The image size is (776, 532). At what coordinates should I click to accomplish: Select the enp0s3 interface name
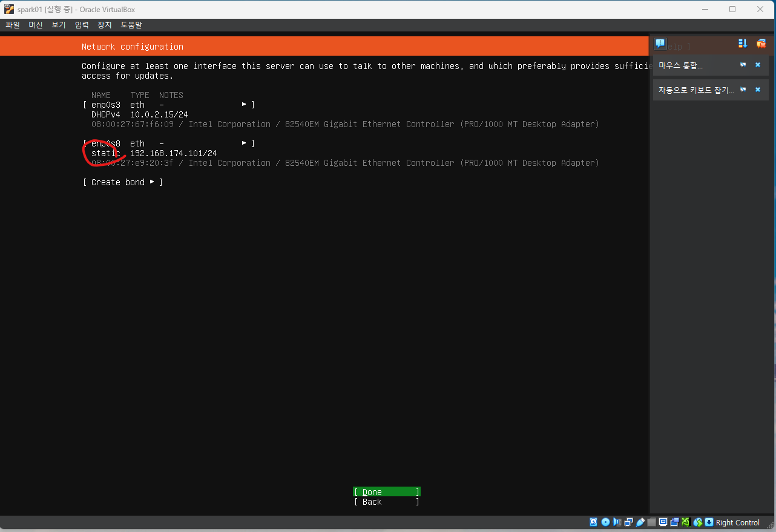point(106,105)
